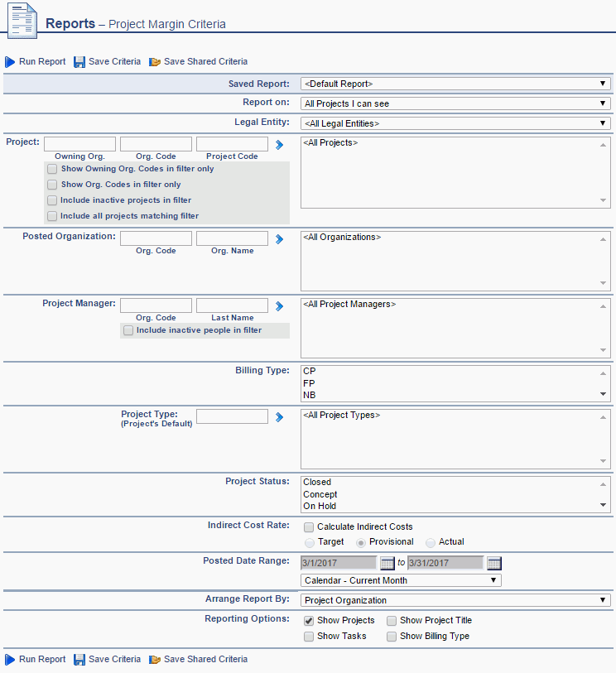Viewport: 616px width, 673px height.
Task: Open the calendar picker for start date 3/1/2017
Action: click(387, 564)
